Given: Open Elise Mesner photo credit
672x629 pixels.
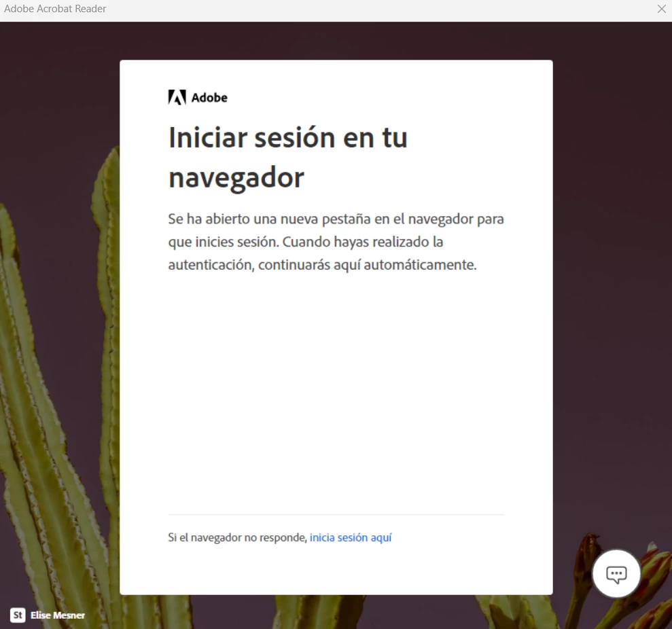Looking at the screenshot, I should [58, 615].
